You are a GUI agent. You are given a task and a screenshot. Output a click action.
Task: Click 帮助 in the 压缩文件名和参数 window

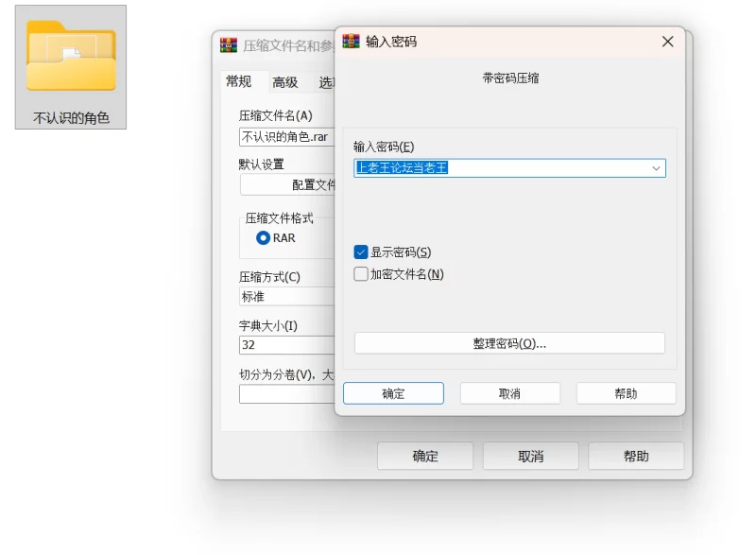pyautogui.click(x=636, y=456)
